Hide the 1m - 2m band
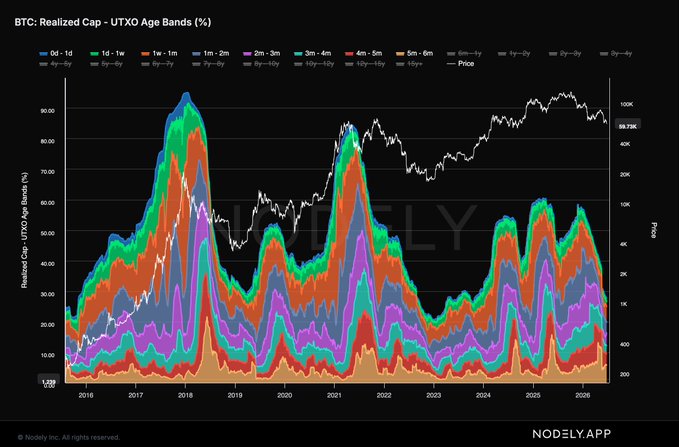 click(x=210, y=53)
